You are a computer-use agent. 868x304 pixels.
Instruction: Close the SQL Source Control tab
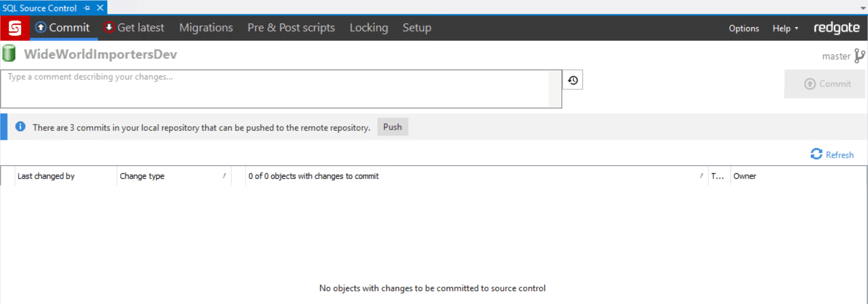(100, 8)
